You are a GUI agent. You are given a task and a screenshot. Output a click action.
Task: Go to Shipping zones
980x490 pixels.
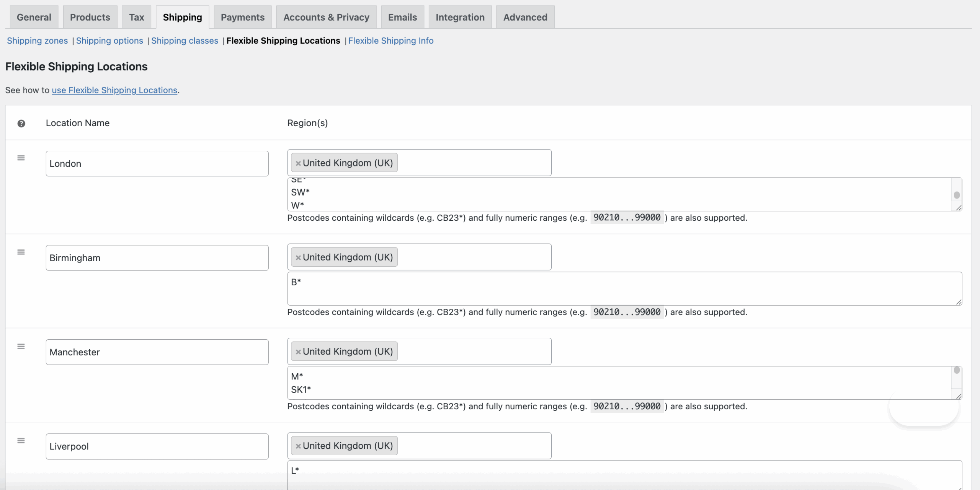pos(37,41)
